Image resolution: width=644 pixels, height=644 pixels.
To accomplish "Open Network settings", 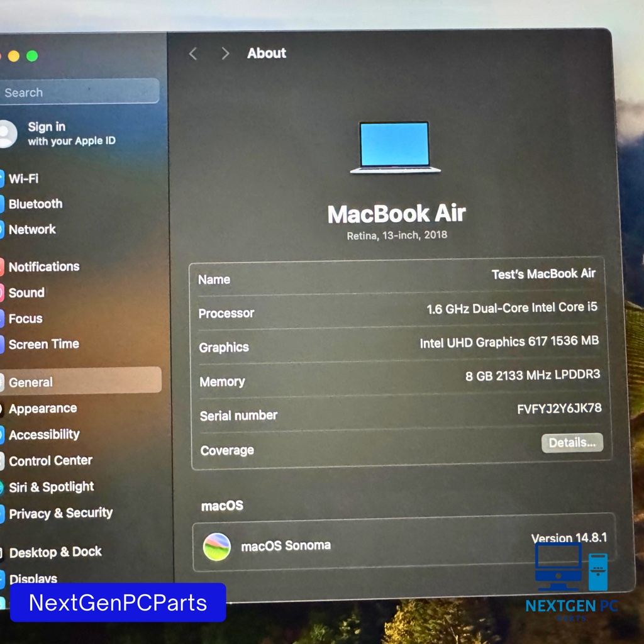I will pyautogui.click(x=32, y=230).
